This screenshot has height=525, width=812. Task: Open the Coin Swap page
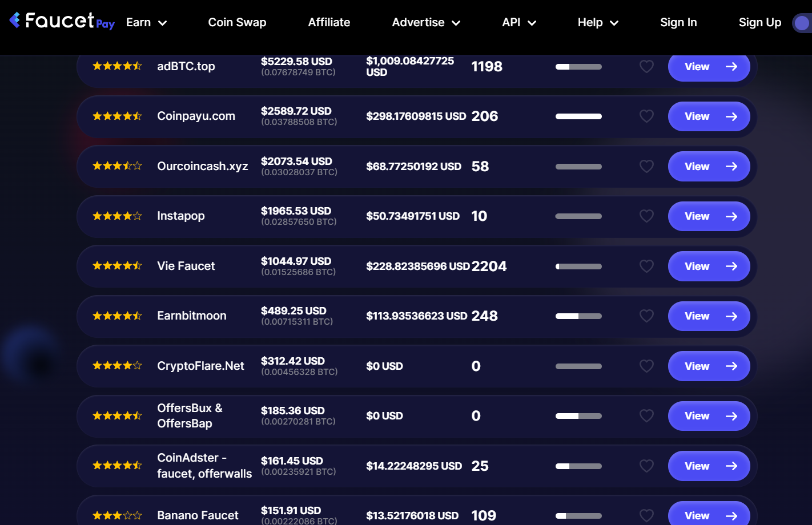(x=237, y=22)
